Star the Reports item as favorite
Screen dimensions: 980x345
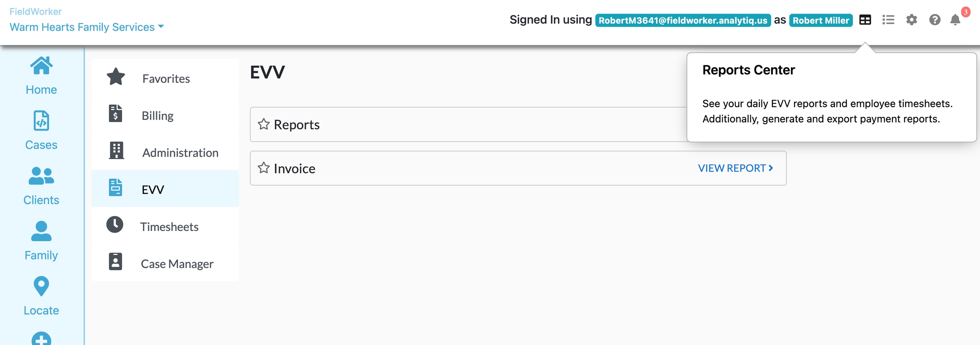[264, 124]
